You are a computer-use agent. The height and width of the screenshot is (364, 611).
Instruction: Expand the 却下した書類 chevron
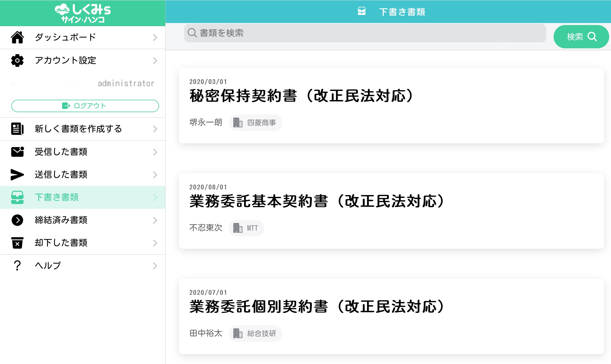tap(155, 243)
